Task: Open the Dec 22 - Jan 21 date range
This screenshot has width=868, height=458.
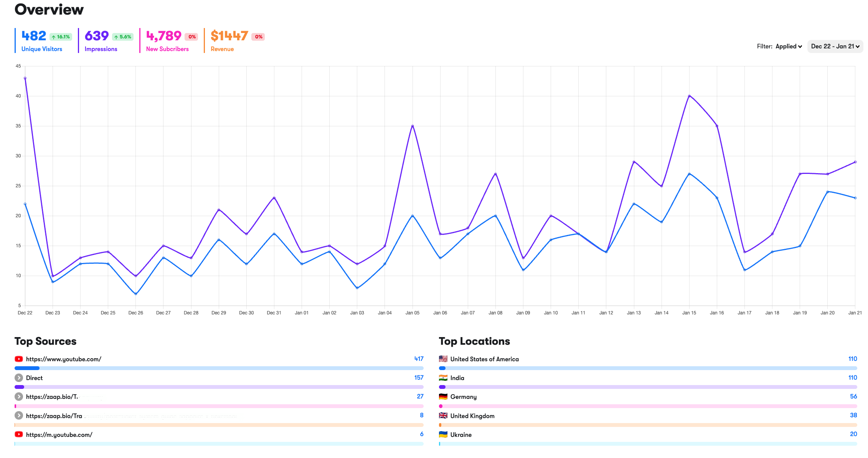Action: point(835,46)
